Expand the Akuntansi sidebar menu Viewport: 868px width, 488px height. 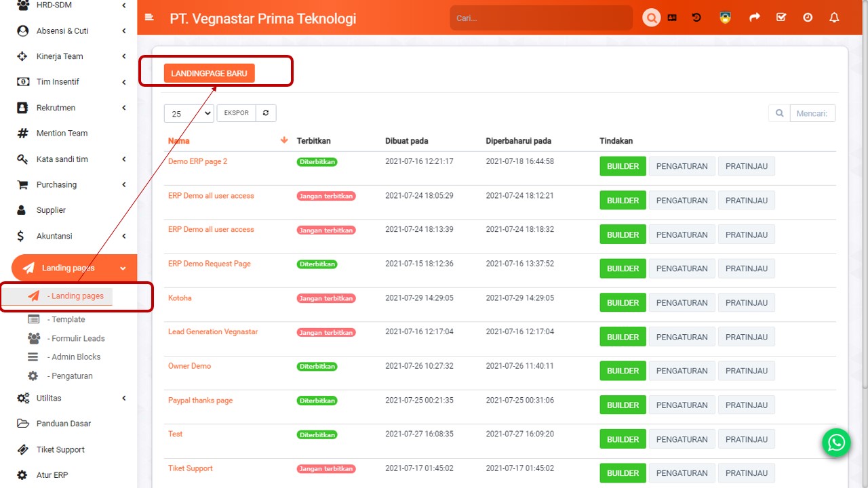[71, 236]
